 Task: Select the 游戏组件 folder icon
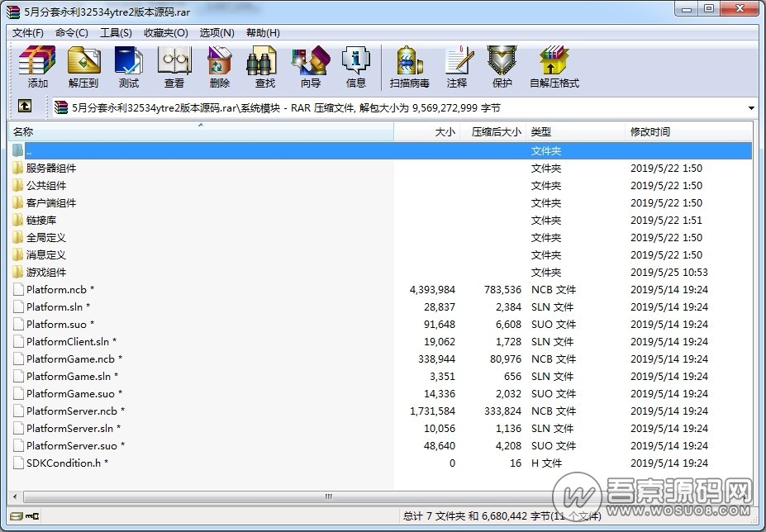[x=18, y=272]
